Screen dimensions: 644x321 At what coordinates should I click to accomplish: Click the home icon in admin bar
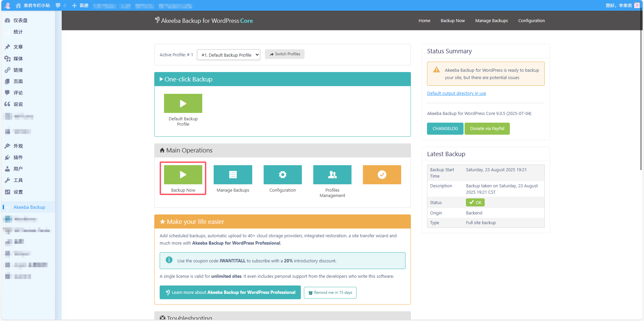click(x=18, y=5)
